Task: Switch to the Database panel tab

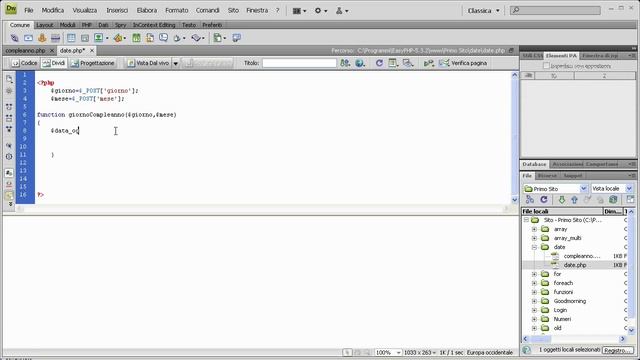Action: (534, 164)
